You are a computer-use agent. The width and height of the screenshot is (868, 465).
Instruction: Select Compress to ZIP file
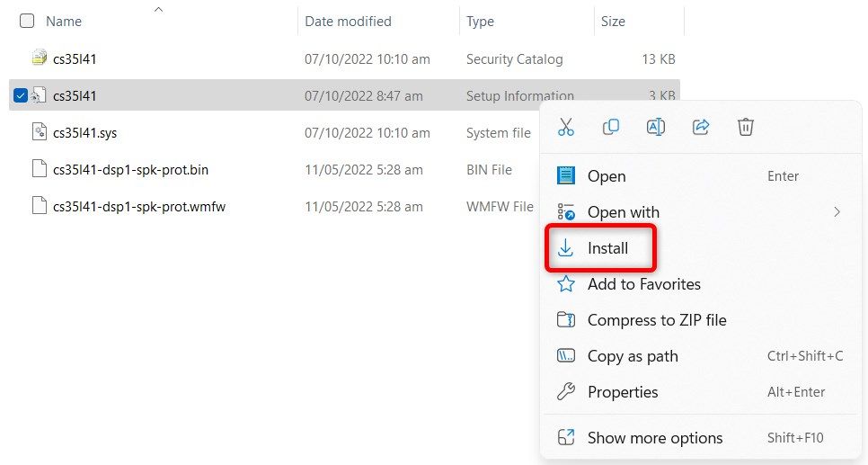point(700,320)
